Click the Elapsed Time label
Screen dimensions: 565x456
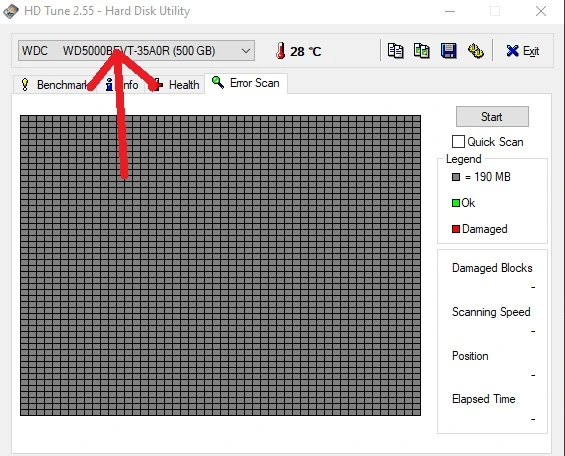484,399
